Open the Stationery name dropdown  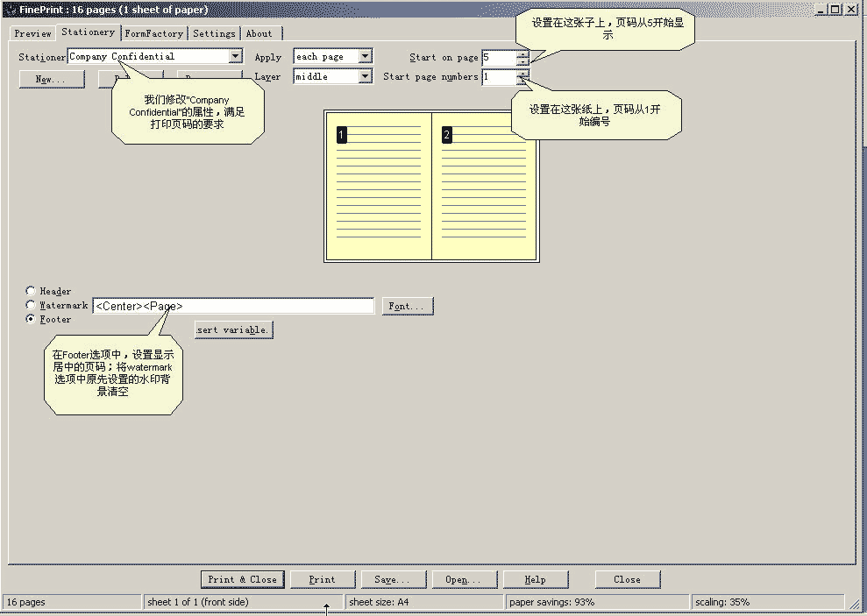point(235,56)
